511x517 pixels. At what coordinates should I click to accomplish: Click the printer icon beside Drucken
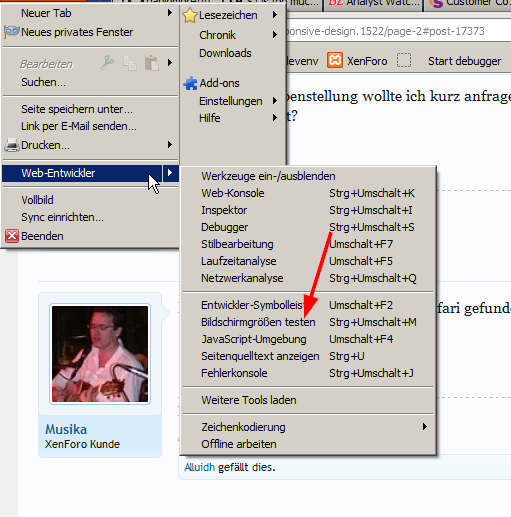(x=12, y=145)
